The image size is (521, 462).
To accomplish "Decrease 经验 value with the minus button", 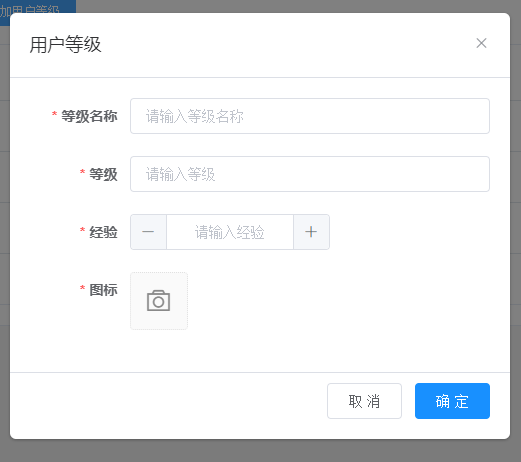I will point(148,232).
